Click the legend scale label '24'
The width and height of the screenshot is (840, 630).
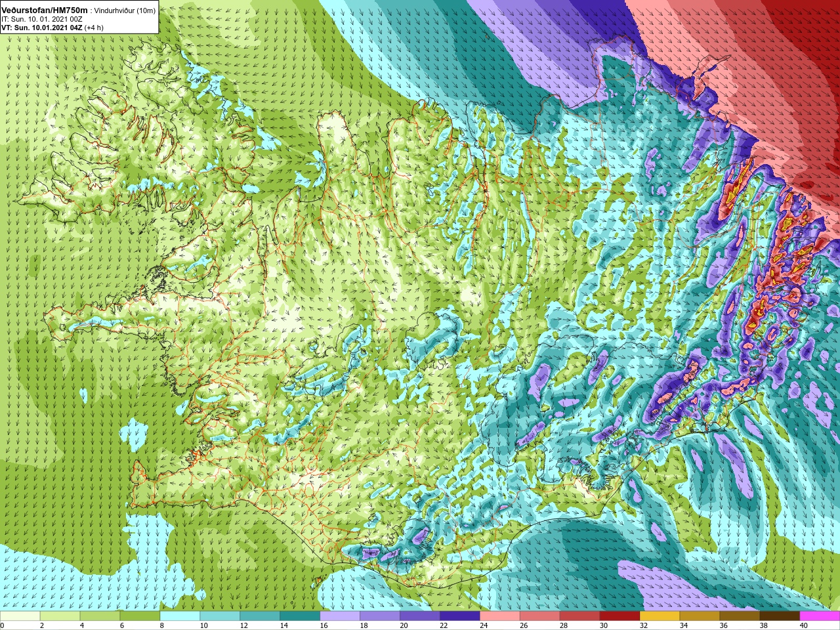click(x=484, y=626)
